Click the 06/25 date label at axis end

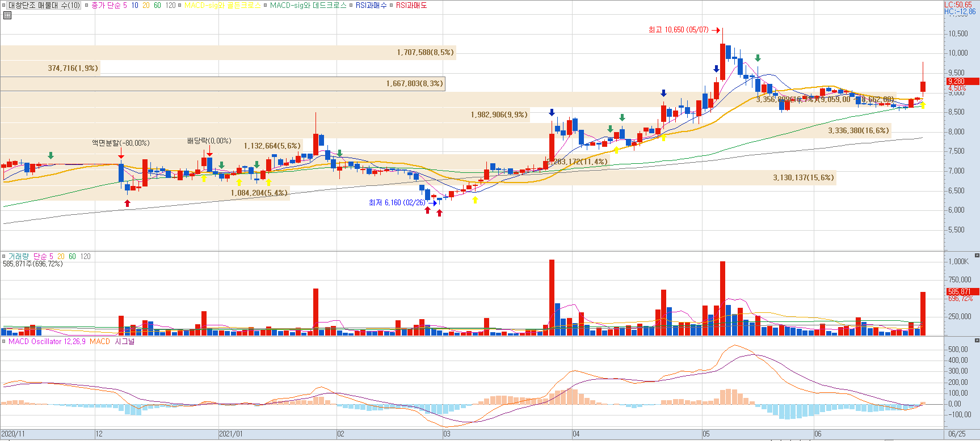pyautogui.click(x=957, y=434)
